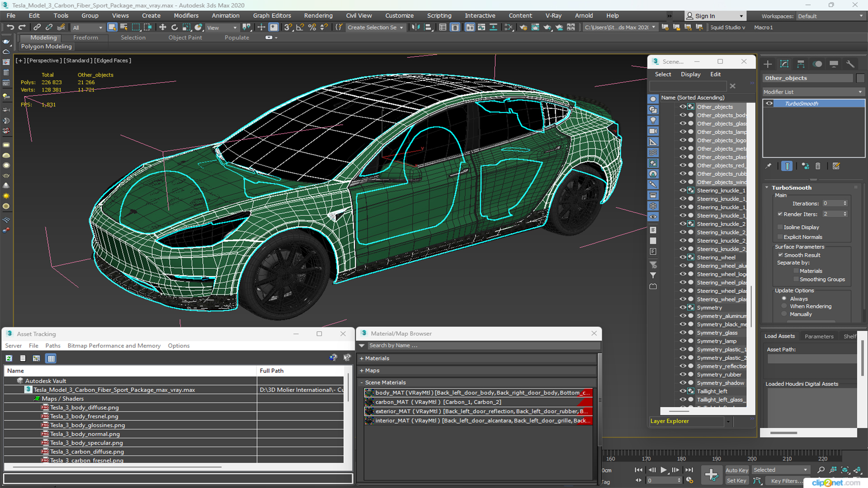Open the Utilities wrench panel tab
Image resolution: width=868 pixels, height=488 pixels.
(850, 64)
